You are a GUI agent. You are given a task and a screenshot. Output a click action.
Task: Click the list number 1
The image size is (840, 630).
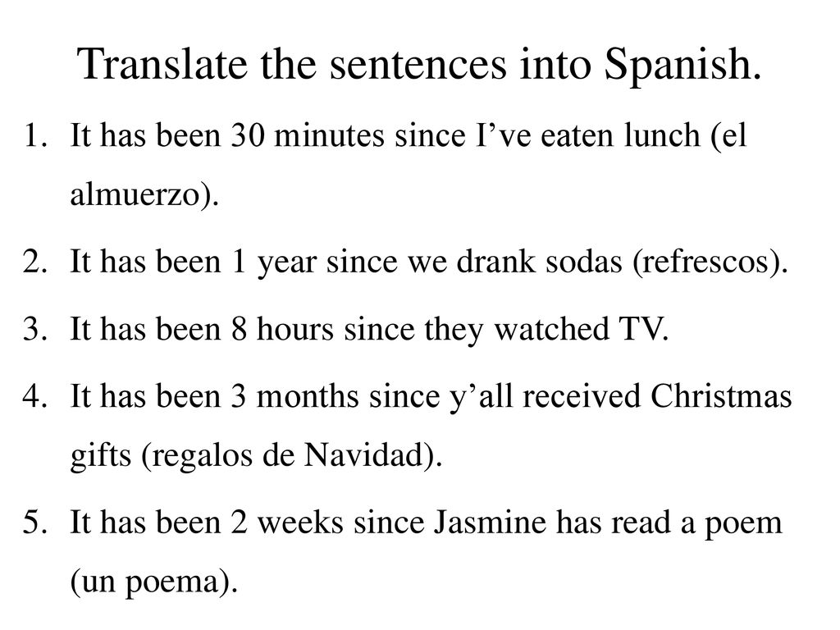pyautogui.click(x=35, y=135)
